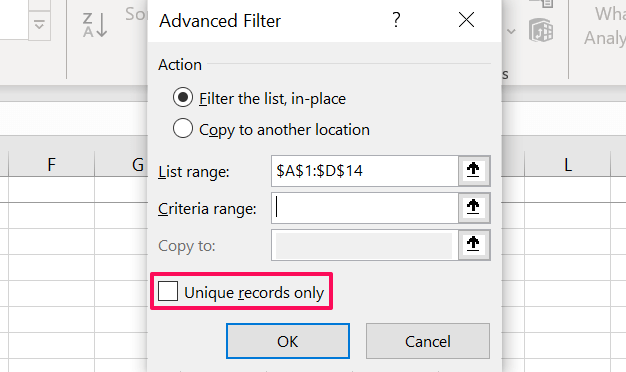Open the What-If Analysis menu
The height and width of the screenshot is (372, 626).
[x=605, y=26]
